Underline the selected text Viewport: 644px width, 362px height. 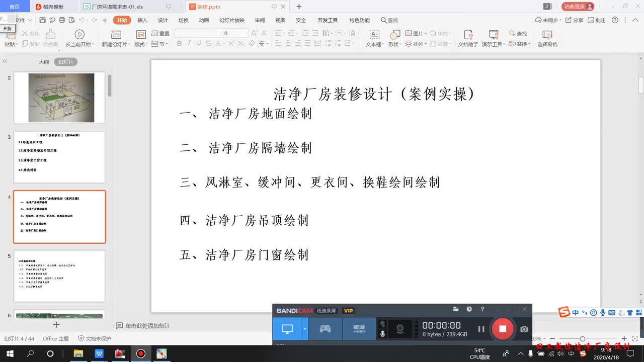pos(199,44)
